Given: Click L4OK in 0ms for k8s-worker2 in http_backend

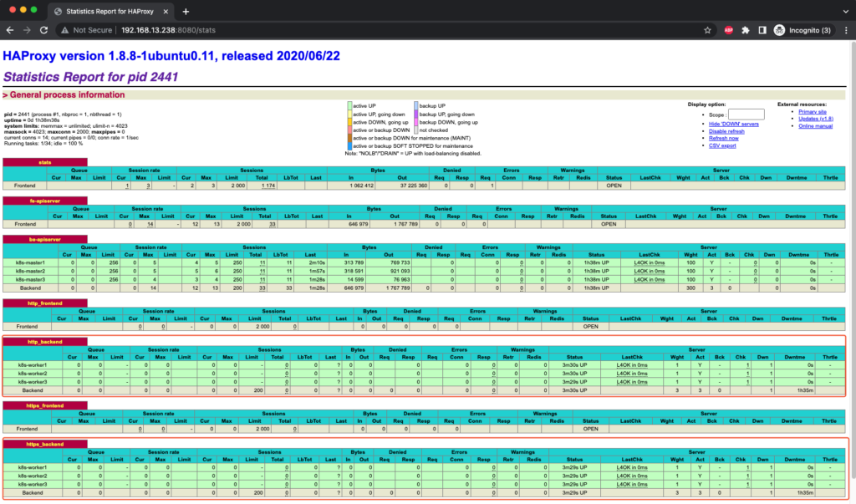Looking at the screenshot, I should [x=632, y=374].
